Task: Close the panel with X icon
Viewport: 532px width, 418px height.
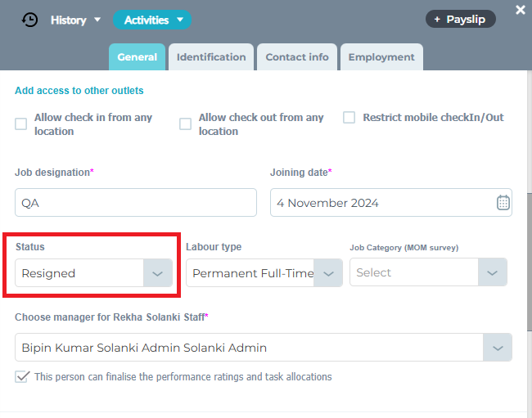Action: click(x=521, y=10)
